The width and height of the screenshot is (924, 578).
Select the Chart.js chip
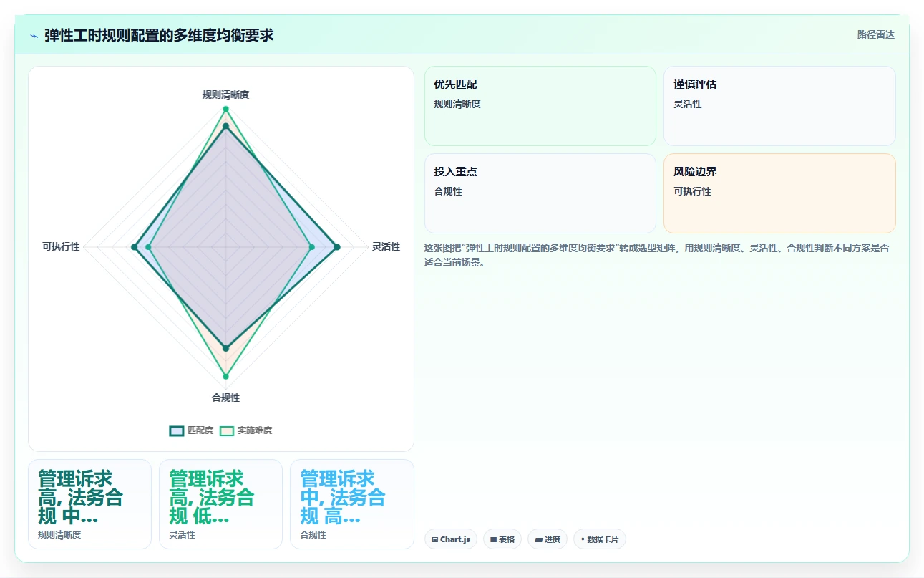coord(451,539)
